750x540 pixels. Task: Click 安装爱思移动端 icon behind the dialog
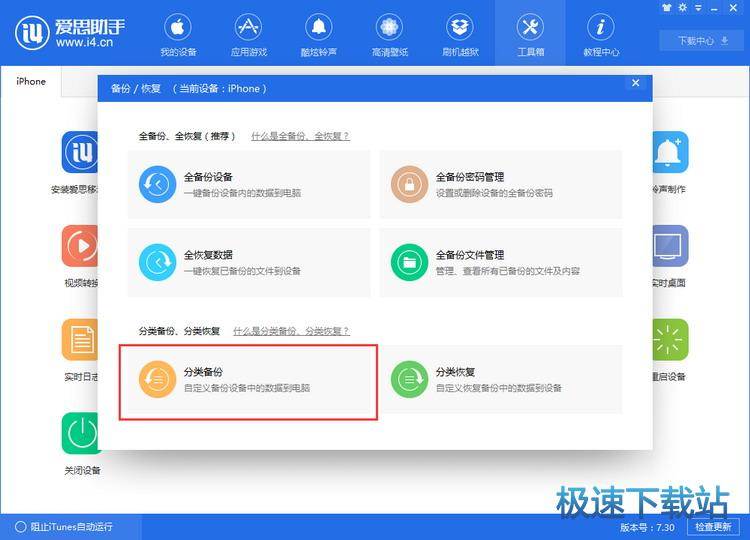[x=80, y=152]
